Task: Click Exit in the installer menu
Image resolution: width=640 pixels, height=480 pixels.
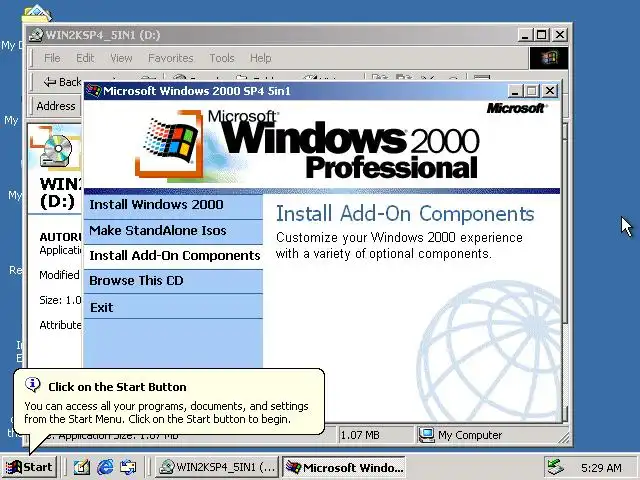Action: pos(173,307)
